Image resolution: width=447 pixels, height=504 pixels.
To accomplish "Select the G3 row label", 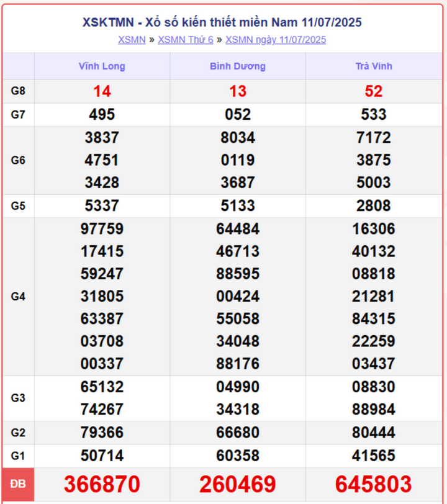I will point(18,398).
